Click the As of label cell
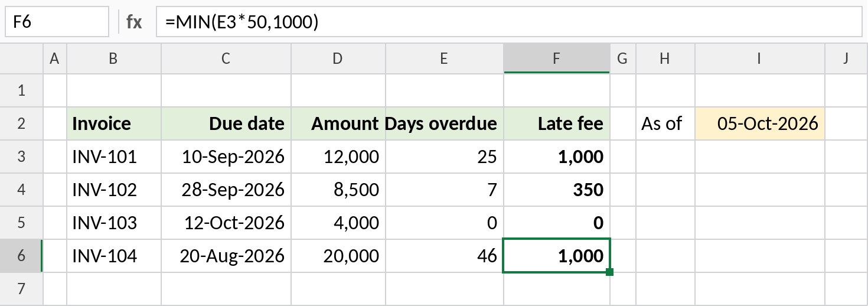This screenshot has height=306, width=868. pos(665,123)
